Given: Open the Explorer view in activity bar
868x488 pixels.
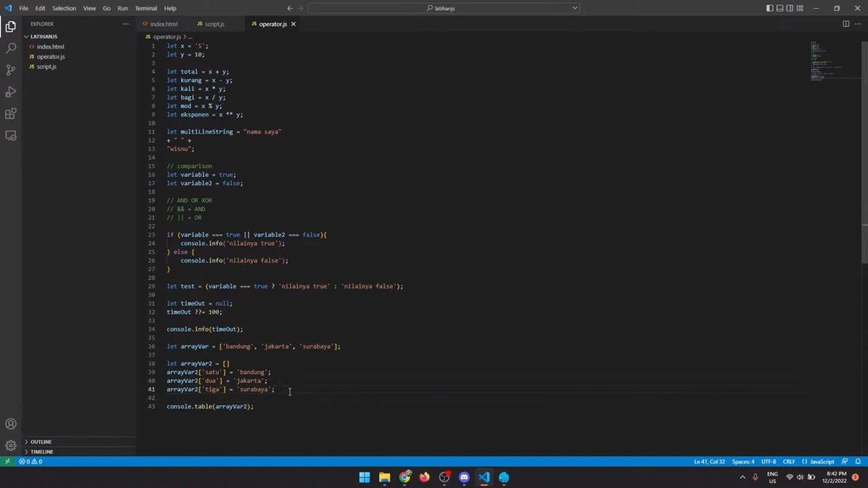Looking at the screenshot, I should pos(11,27).
